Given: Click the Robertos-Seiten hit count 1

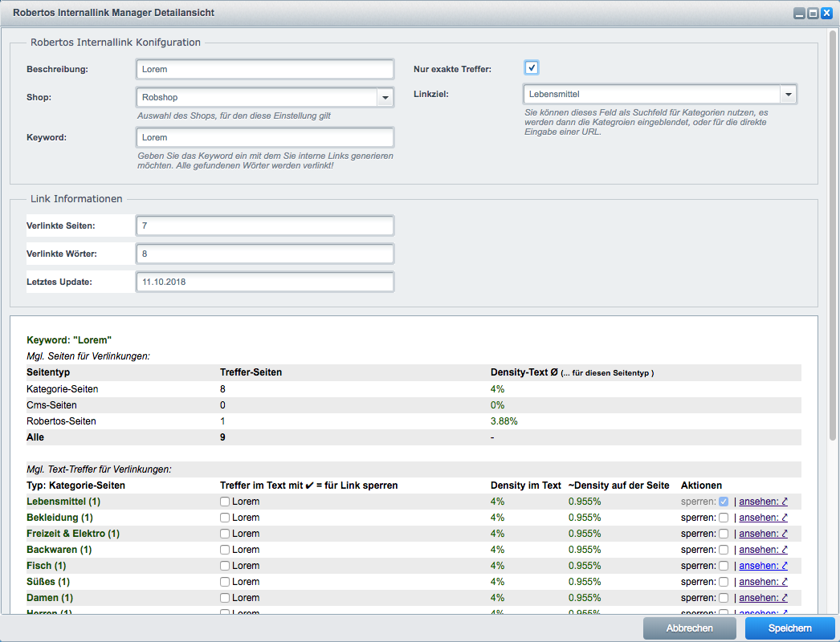Looking at the screenshot, I should tap(222, 421).
